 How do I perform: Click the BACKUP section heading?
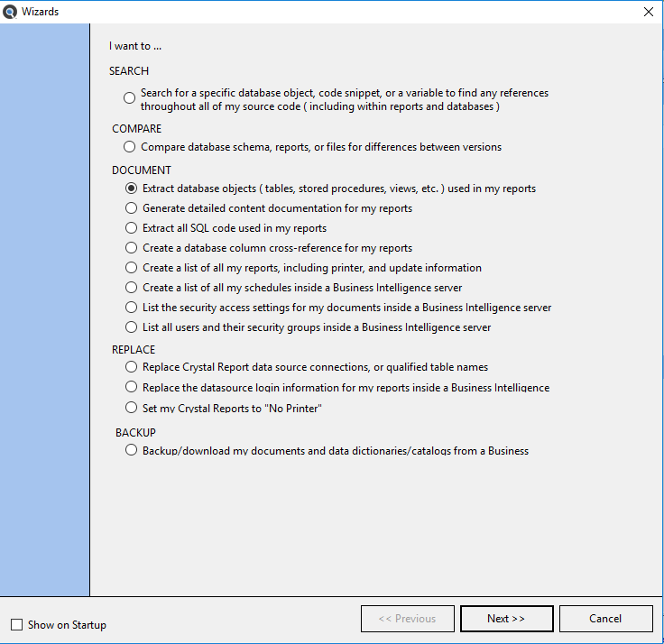(135, 433)
